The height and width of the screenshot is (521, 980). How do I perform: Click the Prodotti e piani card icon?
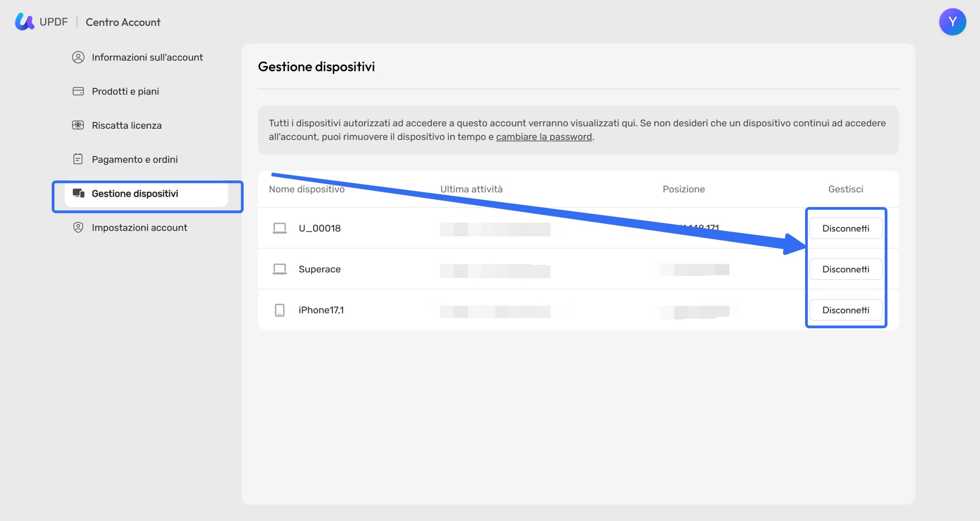point(78,91)
